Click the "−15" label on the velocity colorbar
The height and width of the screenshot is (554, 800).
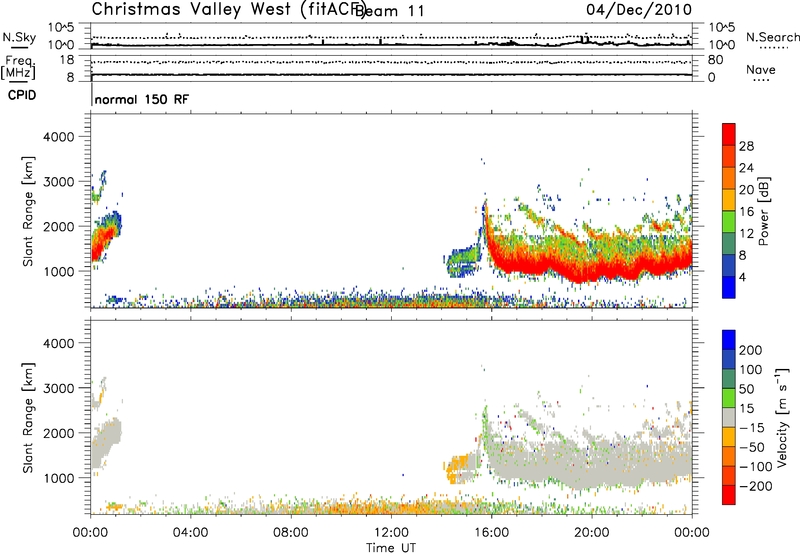coord(752,428)
